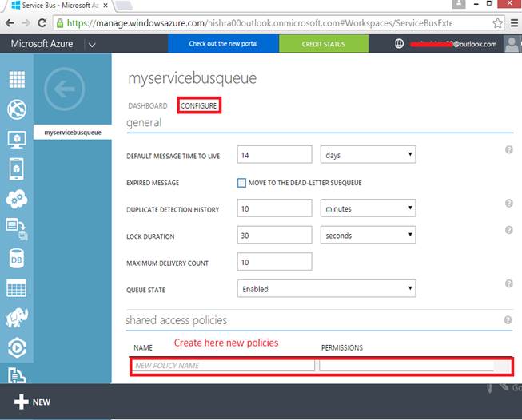Open time to live days unit dropdown
The image size is (522, 420).
pos(368,155)
